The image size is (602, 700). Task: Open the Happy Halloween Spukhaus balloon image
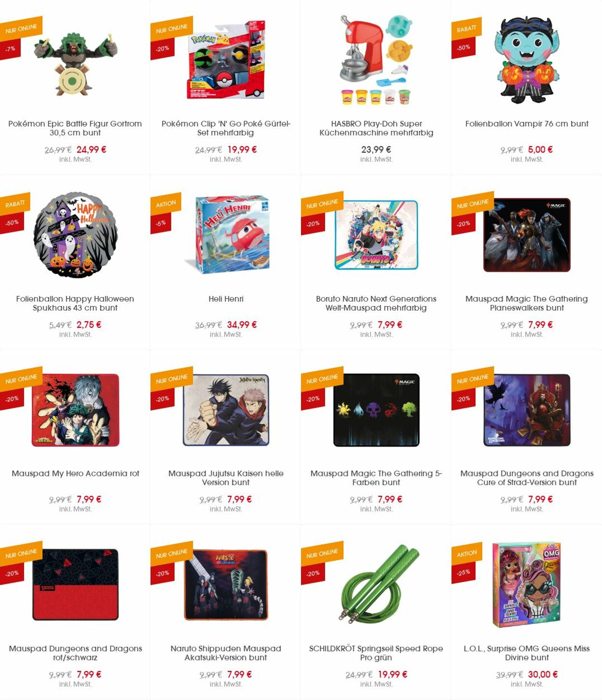click(76, 235)
